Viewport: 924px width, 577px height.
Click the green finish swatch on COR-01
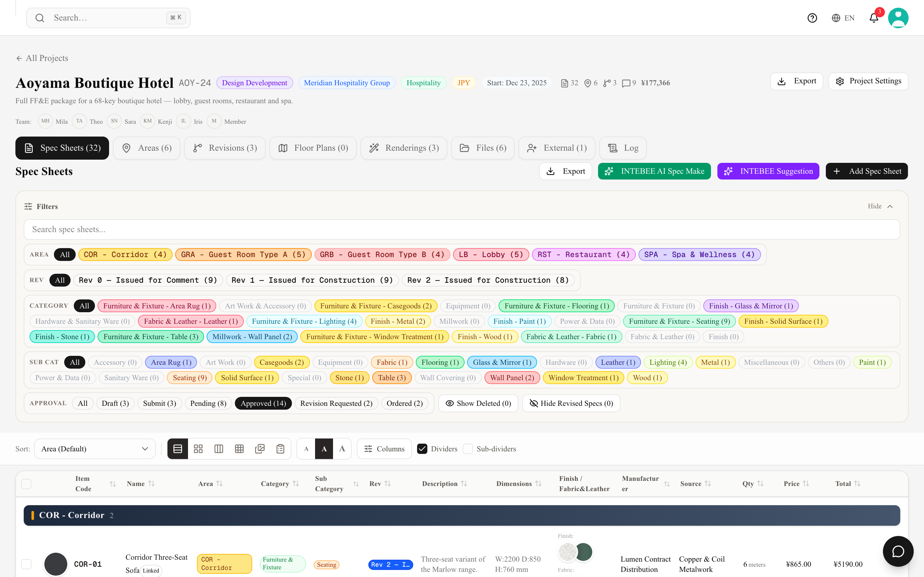[584, 552]
